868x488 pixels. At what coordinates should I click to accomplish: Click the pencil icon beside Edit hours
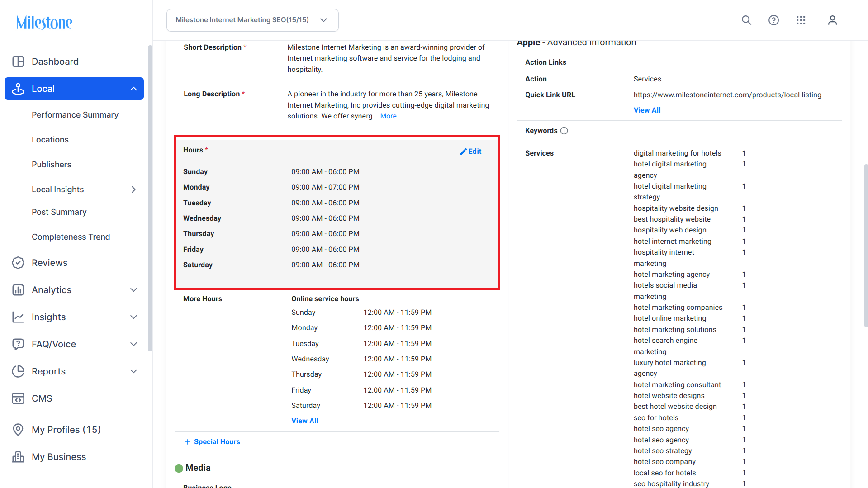pos(463,152)
